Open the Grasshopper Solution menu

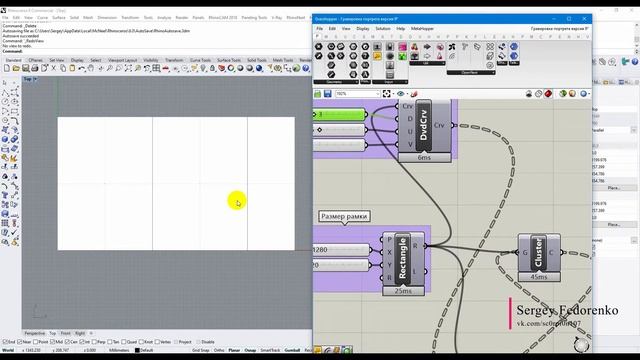click(x=383, y=29)
